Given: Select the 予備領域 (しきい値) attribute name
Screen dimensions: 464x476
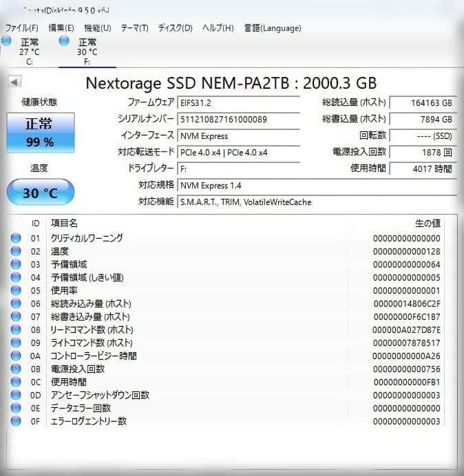Looking at the screenshot, I should pyautogui.click(x=87, y=277).
